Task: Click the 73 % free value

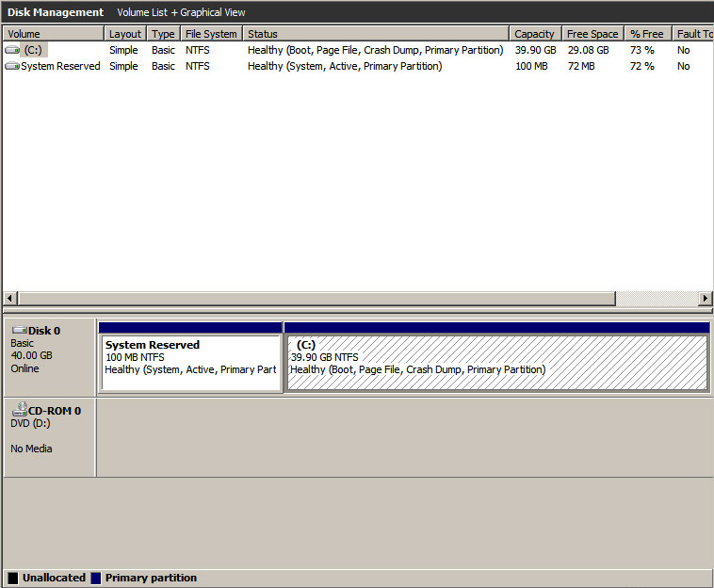Action: pyautogui.click(x=642, y=50)
